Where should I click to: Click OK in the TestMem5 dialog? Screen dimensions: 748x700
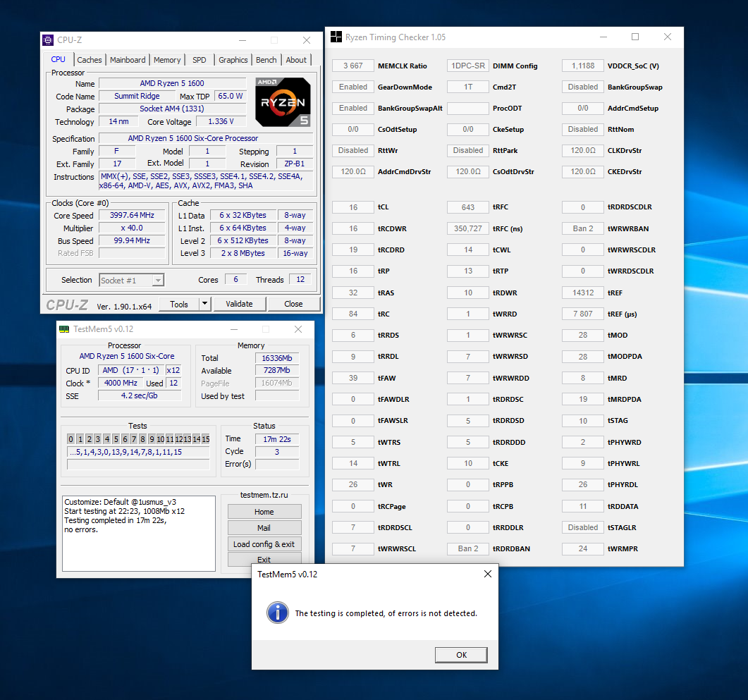(461, 655)
